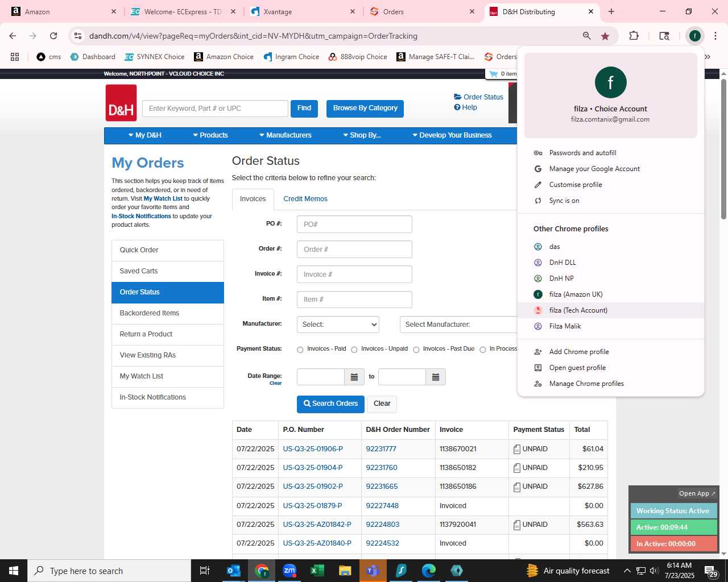Click the bookmark star icon

[605, 36]
